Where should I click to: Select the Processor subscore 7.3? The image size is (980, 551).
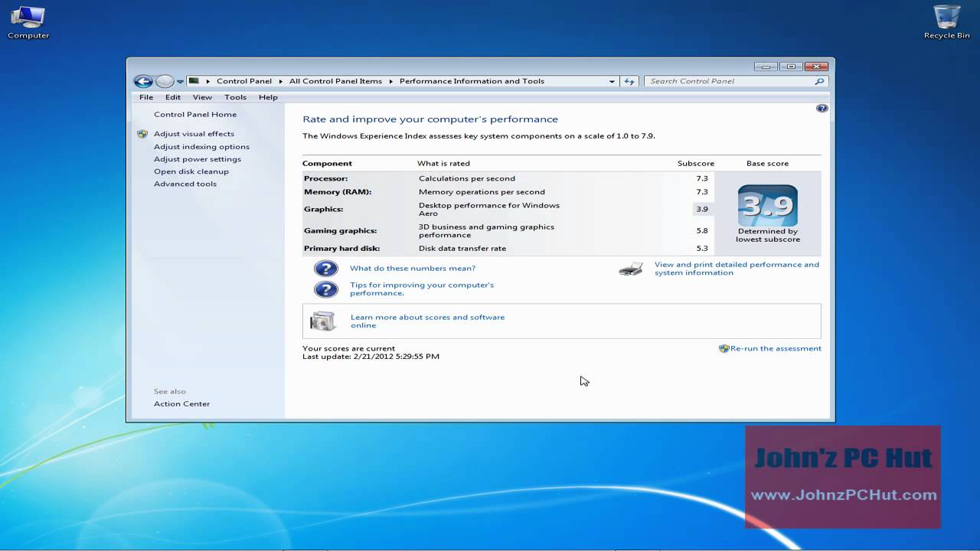[x=702, y=178]
